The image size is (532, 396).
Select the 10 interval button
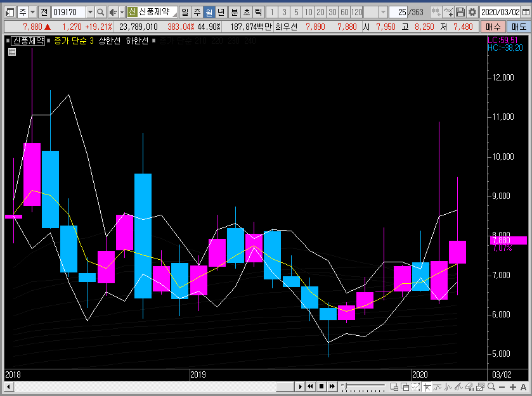pyautogui.click(x=308, y=13)
